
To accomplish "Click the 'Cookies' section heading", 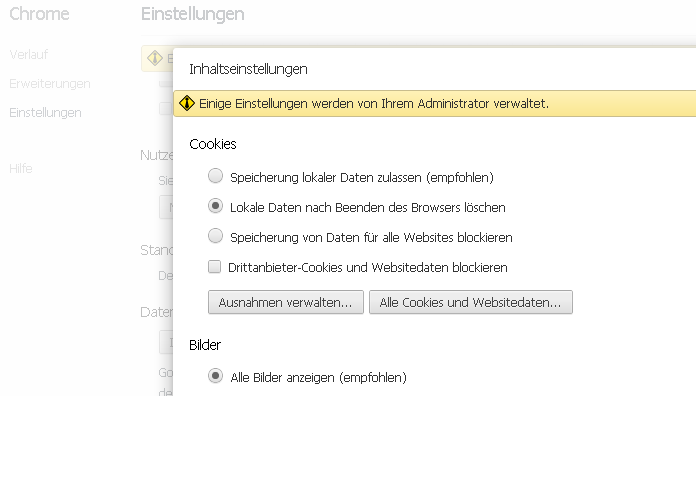I will [213, 144].
